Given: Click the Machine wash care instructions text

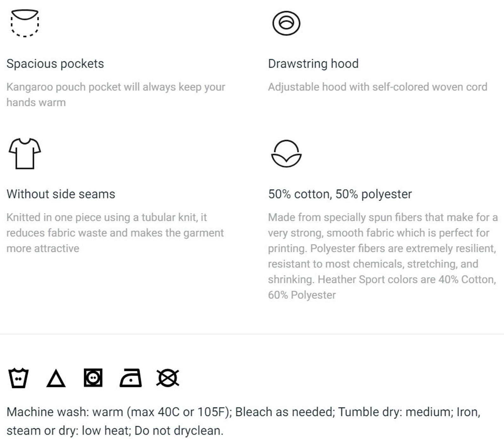Looking at the screenshot, I should (243, 421).
